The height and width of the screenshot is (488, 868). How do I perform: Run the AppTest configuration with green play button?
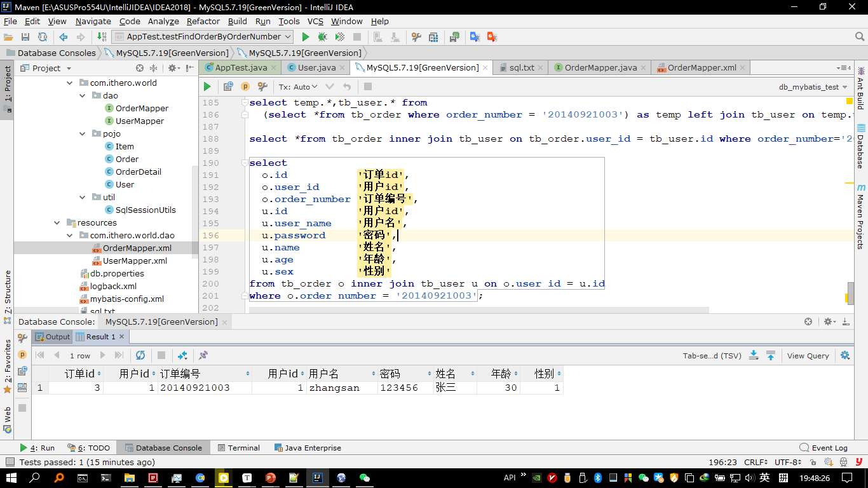pyautogui.click(x=306, y=37)
